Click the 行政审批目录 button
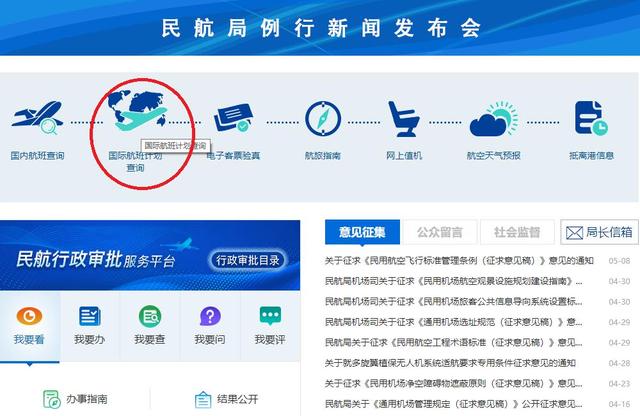The height and width of the screenshot is (416, 640). pyautogui.click(x=247, y=260)
